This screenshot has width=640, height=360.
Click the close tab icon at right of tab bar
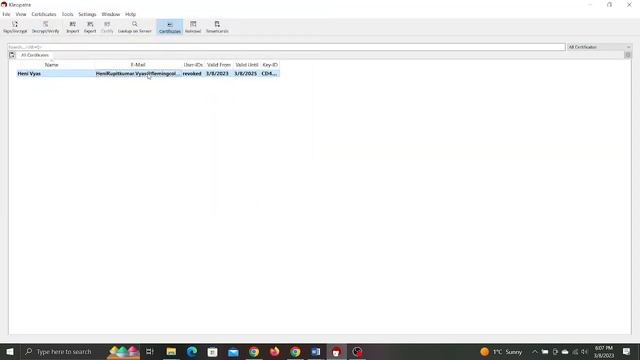pyautogui.click(x=628, y=55)
